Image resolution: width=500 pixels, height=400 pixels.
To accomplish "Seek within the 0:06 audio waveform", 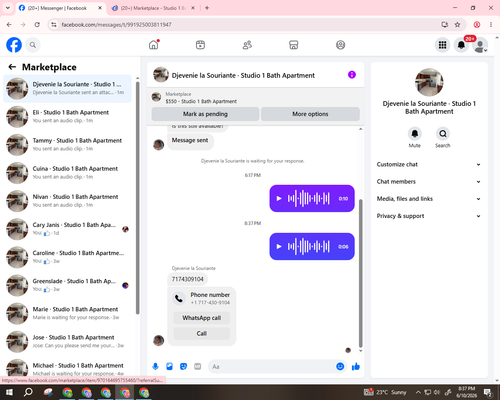I will (309, 247).
